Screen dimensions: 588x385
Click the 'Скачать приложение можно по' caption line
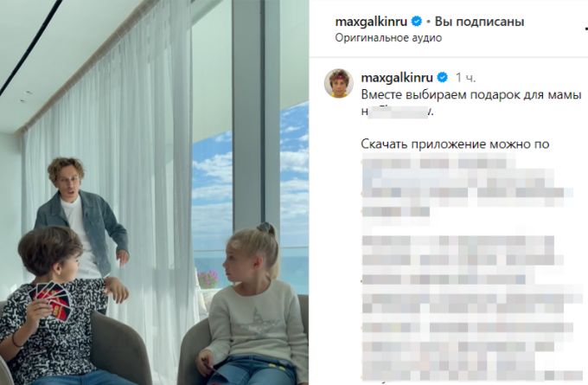(455, 144)
